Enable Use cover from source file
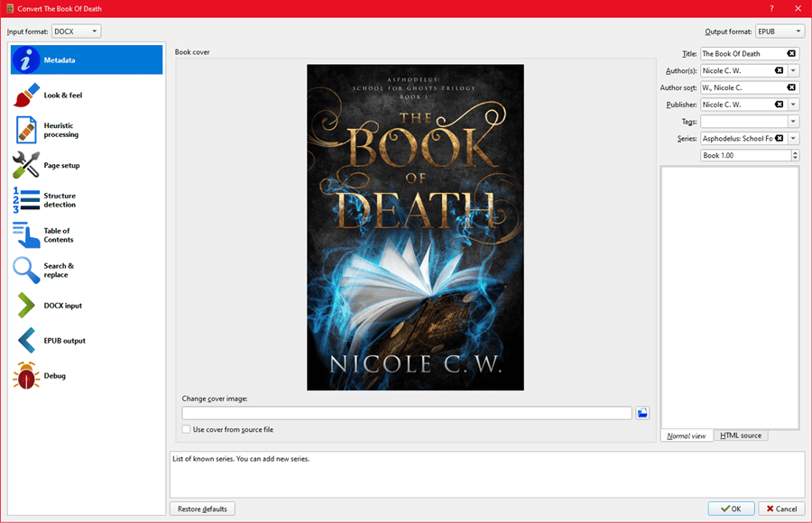 tap(186, 429)
